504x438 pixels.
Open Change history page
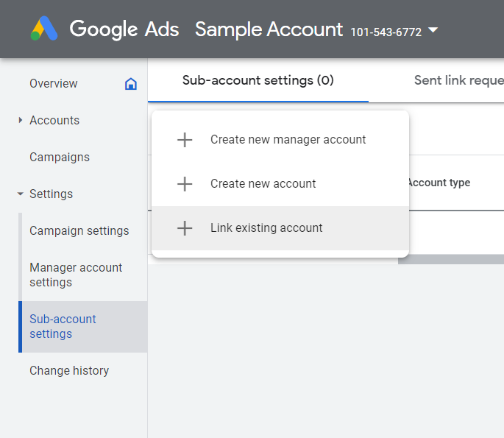[x=69, y=370]
